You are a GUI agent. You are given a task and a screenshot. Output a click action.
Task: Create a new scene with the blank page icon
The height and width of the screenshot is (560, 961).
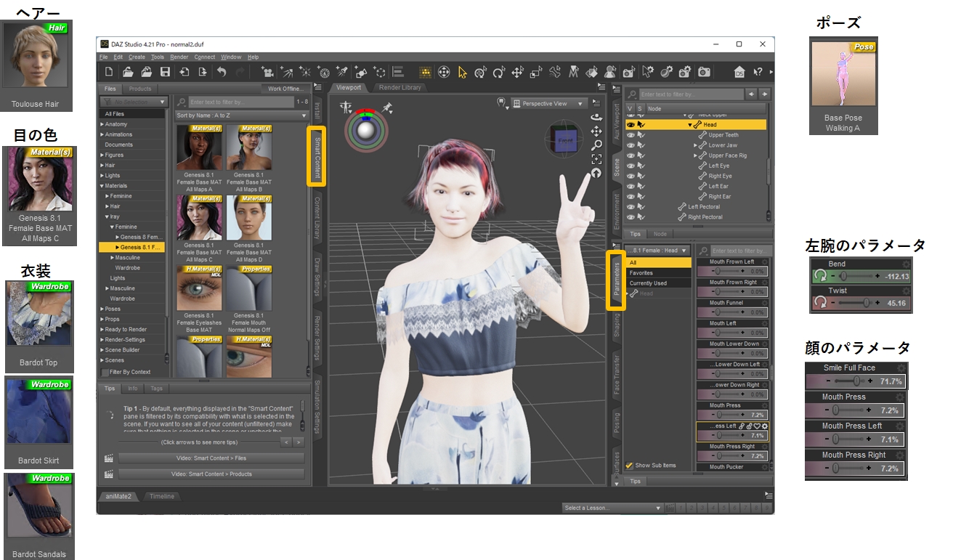click(109, 72)
